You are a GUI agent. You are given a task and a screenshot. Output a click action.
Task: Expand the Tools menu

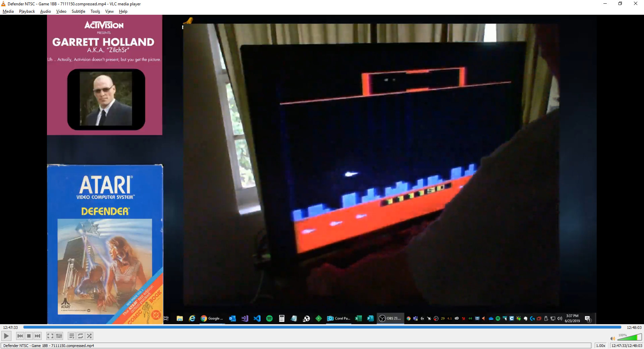click(95, 11)
